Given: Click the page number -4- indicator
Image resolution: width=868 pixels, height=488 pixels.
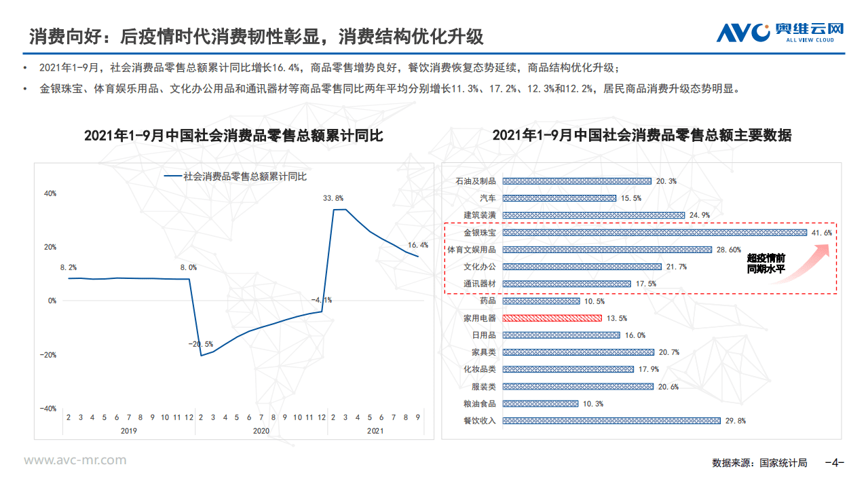Looking at the screenshot, I should (833, 462).
